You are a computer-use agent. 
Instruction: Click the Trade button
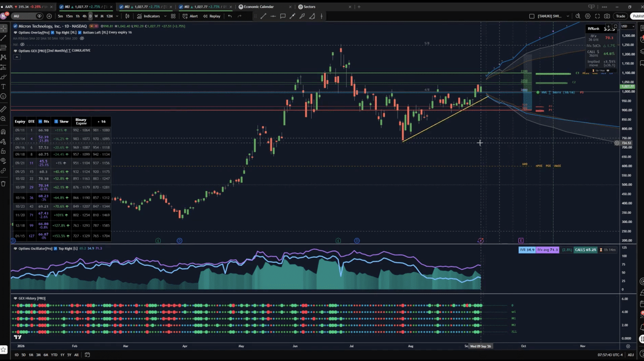[x=621, y=16]
